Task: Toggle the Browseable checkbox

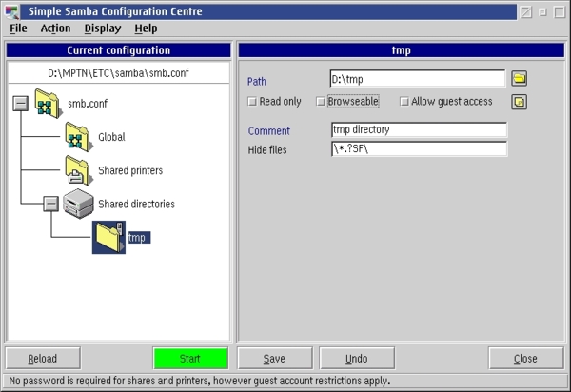Action: 321,102
